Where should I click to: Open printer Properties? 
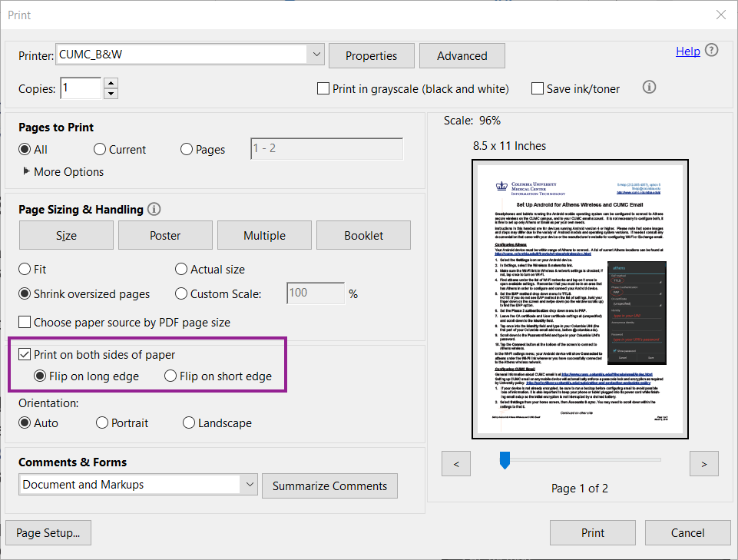(x=371, y=55)
